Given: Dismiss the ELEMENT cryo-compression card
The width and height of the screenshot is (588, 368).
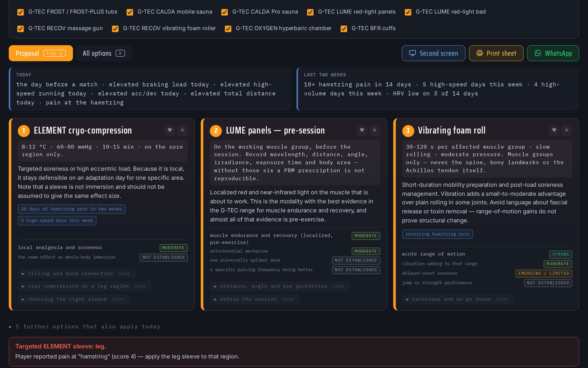Looking at the screenshot, I should coord(182,130).
